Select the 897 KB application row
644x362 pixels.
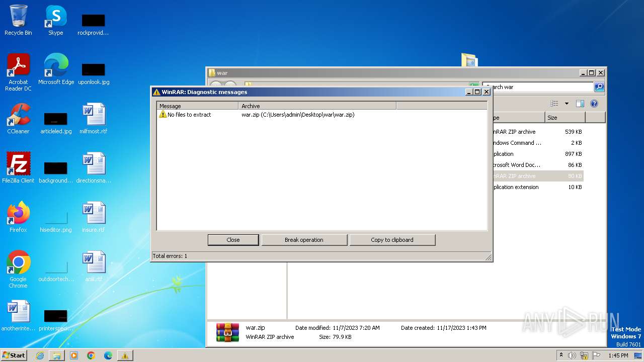(x=538, y=154)
